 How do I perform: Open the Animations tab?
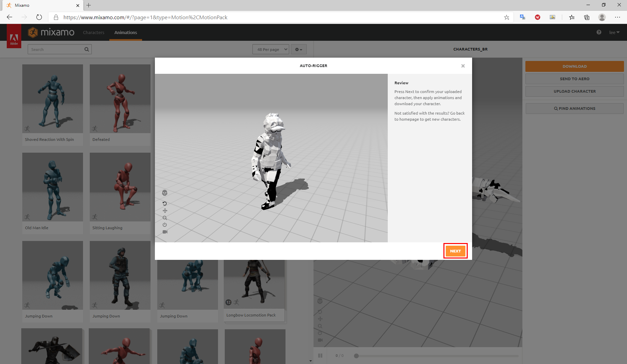pos(126,32)
